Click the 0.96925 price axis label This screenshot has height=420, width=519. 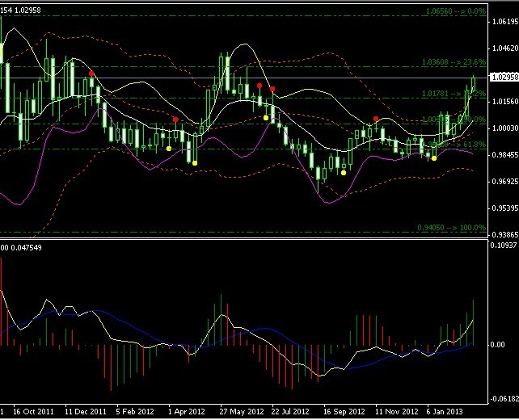505,182
